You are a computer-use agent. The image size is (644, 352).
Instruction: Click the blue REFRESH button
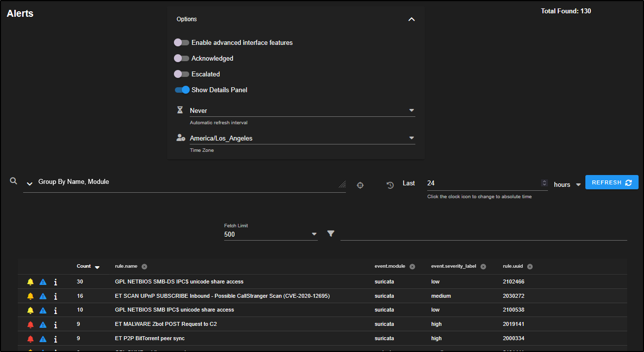[x=611, y=182]
